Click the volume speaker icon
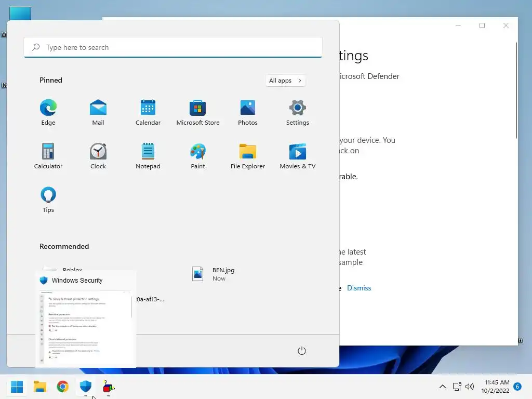 (x=470, y=387)
